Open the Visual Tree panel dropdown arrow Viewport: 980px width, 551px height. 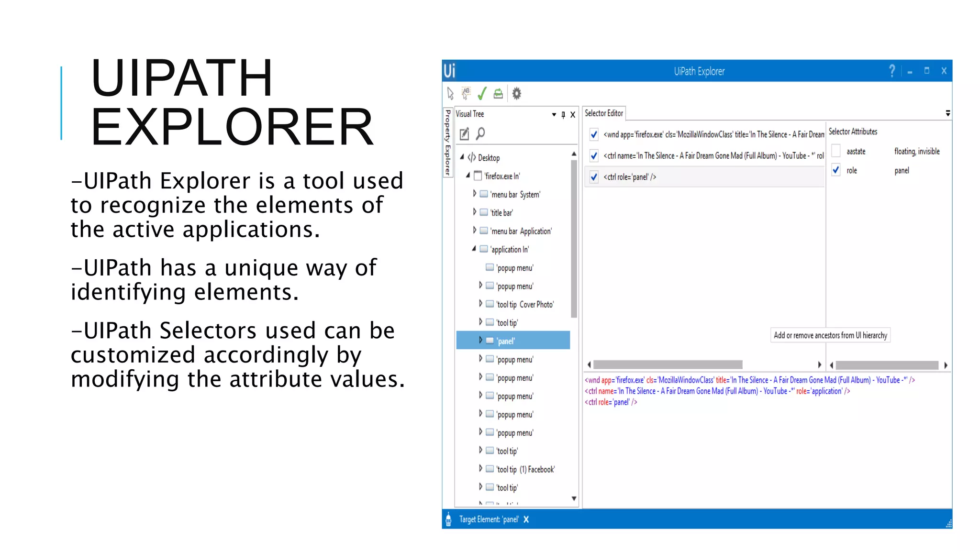point(554,114)
